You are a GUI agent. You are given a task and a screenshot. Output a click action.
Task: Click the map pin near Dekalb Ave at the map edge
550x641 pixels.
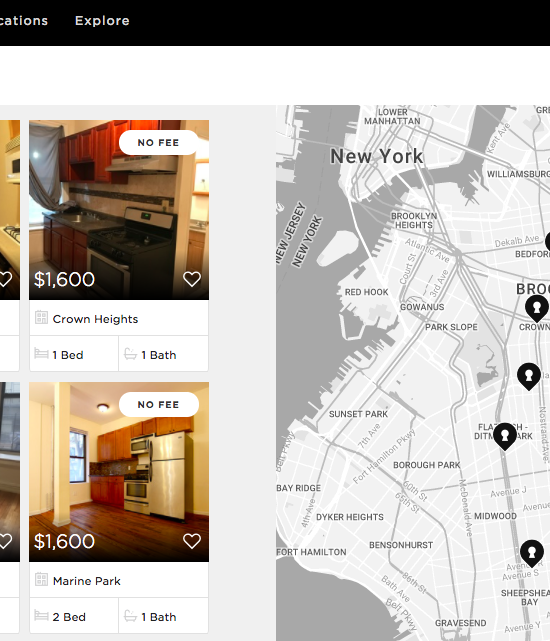click(x=548, y=241)
